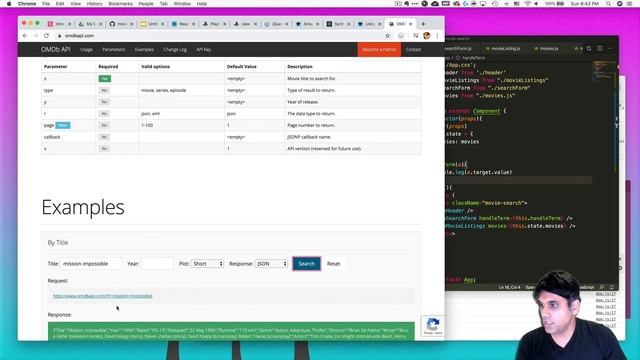
Task: Click the site lock icon in address bar
Action: [60, 36]
